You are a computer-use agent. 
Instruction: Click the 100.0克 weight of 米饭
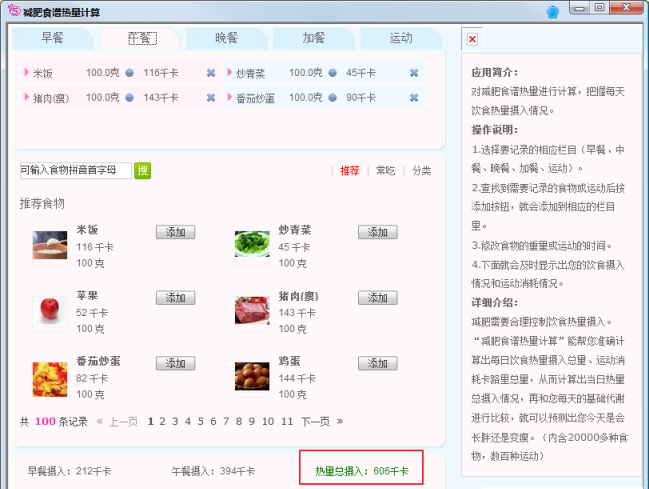tap(102, 73)
